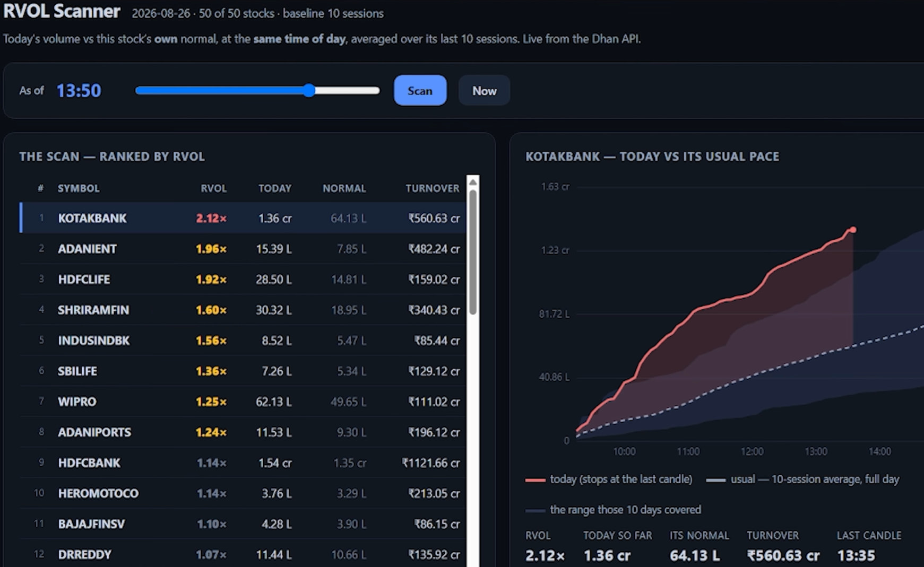Select the INDUSINDBK row
Screen dimensions: 924x567
click(243, 341)
